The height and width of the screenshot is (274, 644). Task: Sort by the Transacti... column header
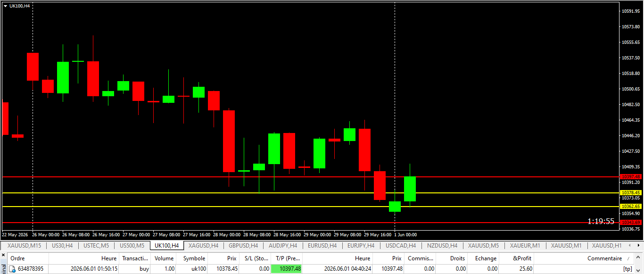pos(135,258)
